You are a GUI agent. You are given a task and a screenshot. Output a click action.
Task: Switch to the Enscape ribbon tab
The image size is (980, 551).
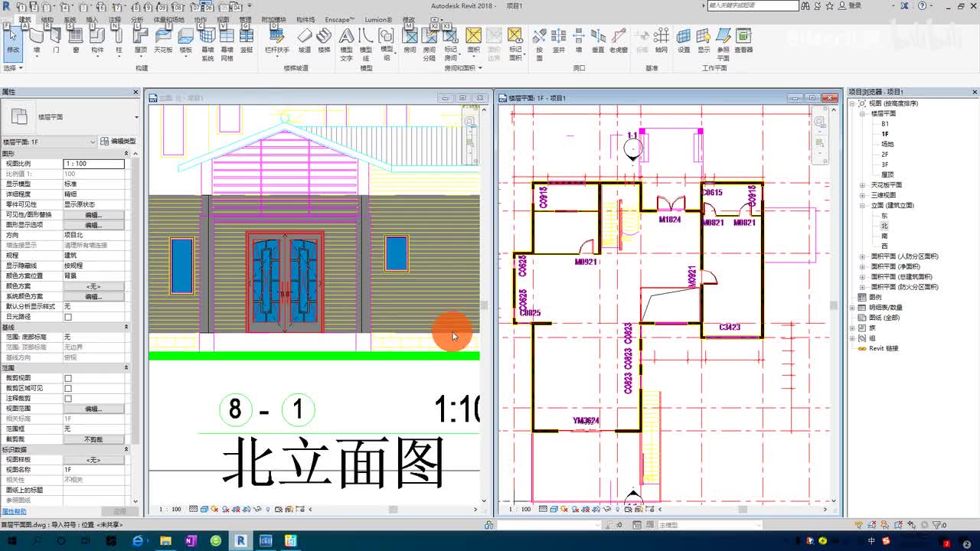(x=340, y=19)
